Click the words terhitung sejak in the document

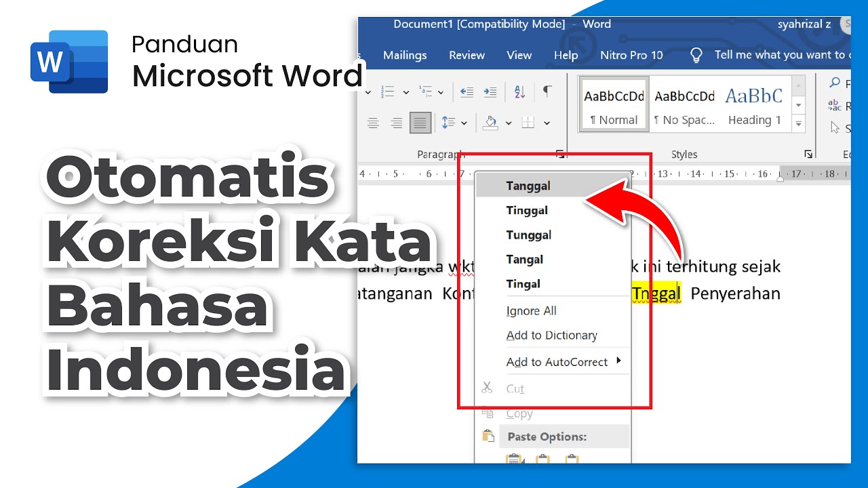723,266
